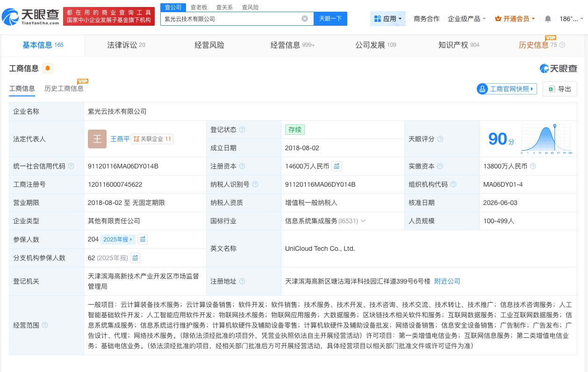Open the 商务合作 link
The image size is (588, 372).
(427, 19)
